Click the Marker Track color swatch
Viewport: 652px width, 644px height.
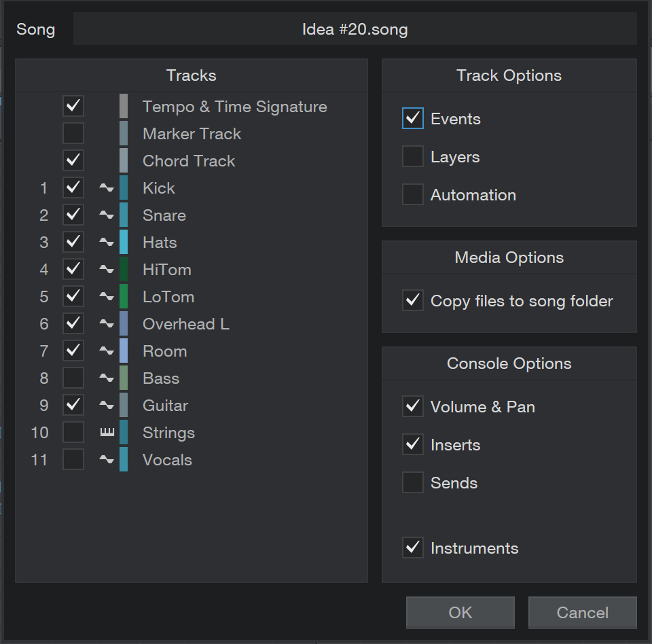(x=124, y=133)
